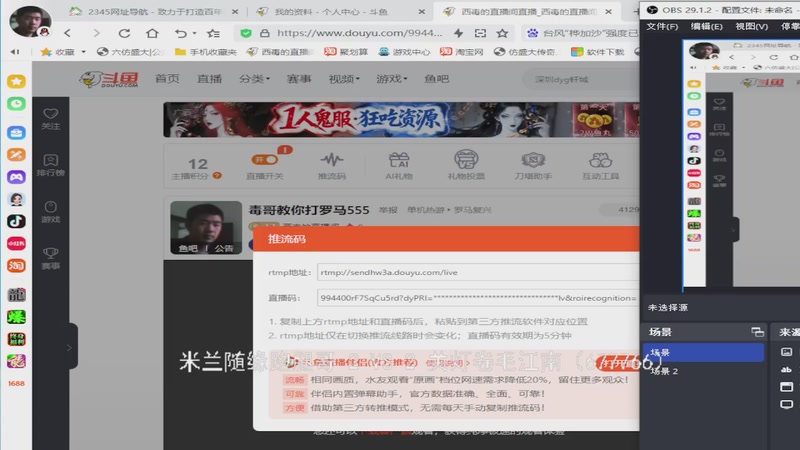This screenshot has height=450, width=800.
Task: Open the 刀塔助手 tool
Action: point(533,165)
